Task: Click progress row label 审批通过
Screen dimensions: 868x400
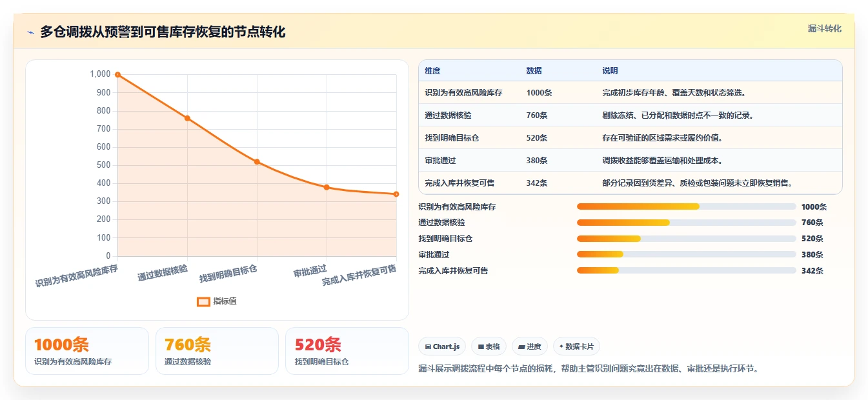Action: (x=434, y=255)
